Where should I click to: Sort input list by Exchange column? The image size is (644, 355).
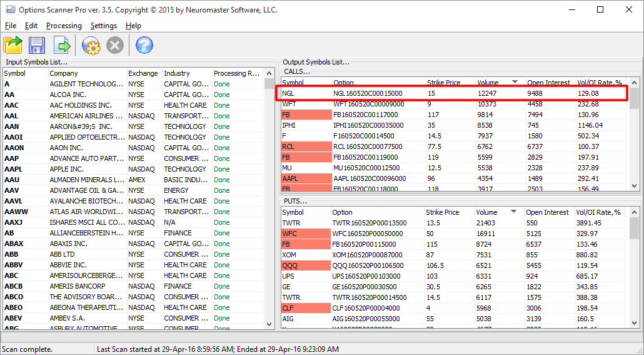pos(144,73)
